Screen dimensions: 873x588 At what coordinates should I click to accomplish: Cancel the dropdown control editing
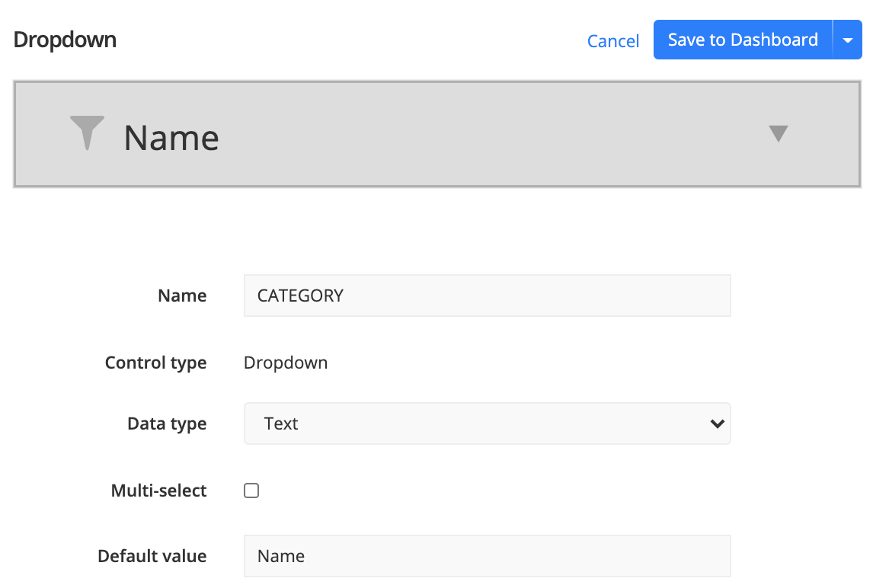pyautogui.click(x=613, y=40)
